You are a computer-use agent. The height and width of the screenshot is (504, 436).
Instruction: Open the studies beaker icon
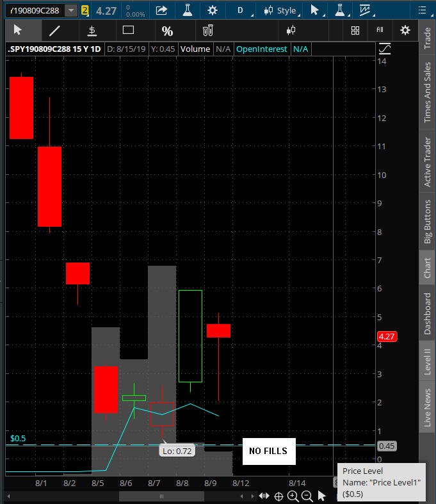click(188, 10)
